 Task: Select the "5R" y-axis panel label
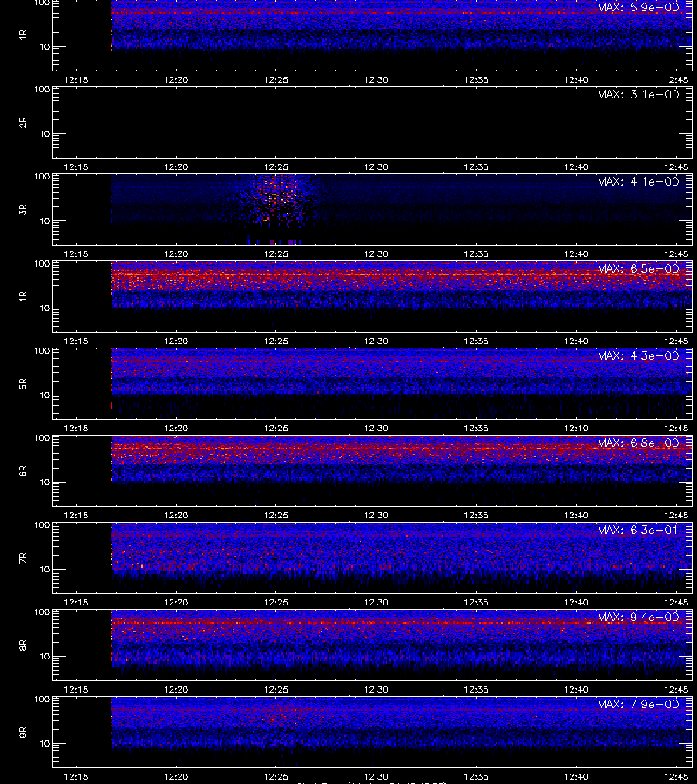[23, 383]
